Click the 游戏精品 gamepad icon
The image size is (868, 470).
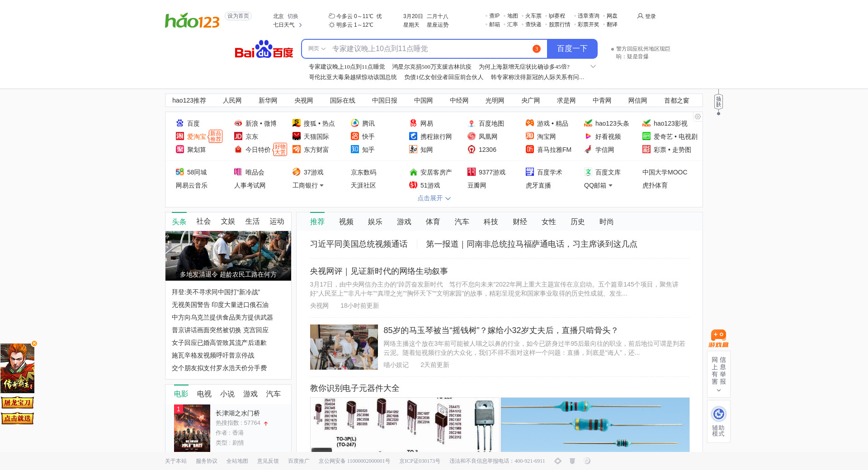coord(530,123)
